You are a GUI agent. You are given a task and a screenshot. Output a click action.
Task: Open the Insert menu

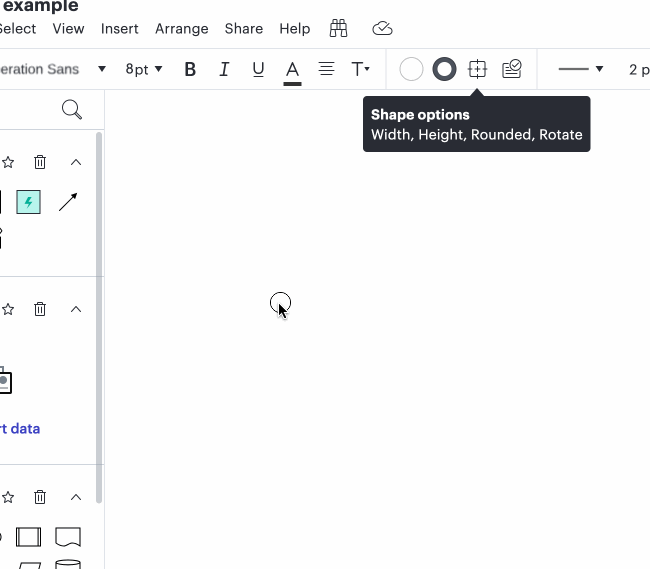[x=119, y=29]
